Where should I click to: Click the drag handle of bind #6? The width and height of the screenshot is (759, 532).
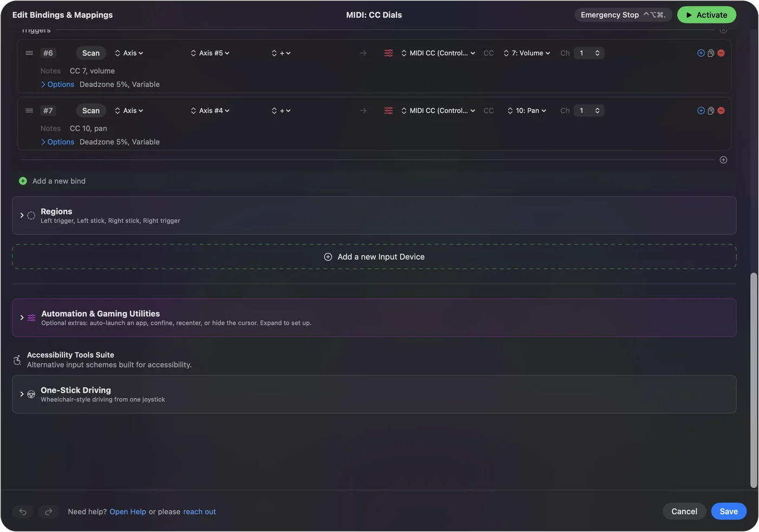click(29, 53)
